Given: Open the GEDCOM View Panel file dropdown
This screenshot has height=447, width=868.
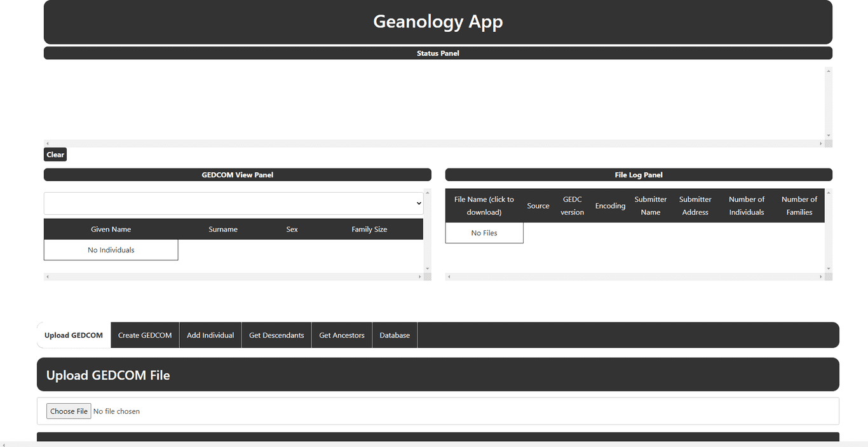Looking at the screenshot, I should coord(233,203).
